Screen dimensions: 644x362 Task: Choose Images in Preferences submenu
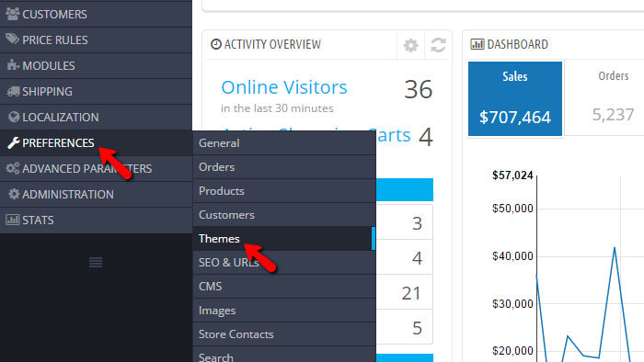coord(284,311)
